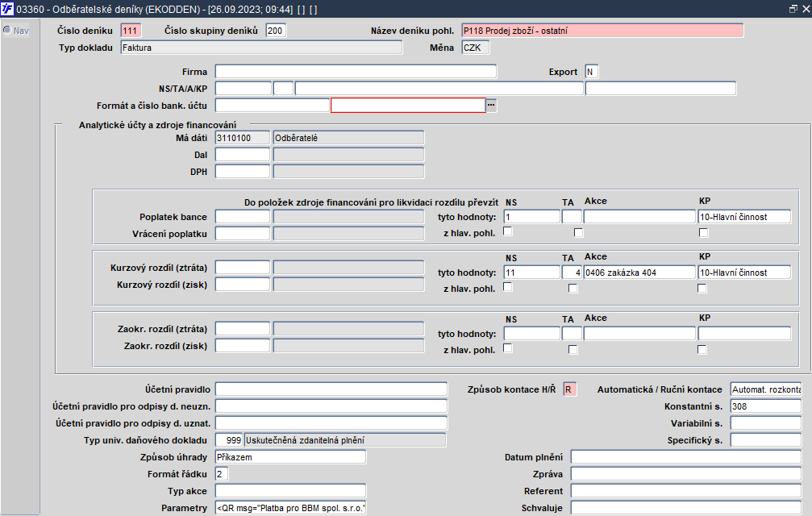Tick TA 'z hlav. pohl.' checkbox in Kurzový rozdíl group

pyautogui.click(x=573, y=289)
